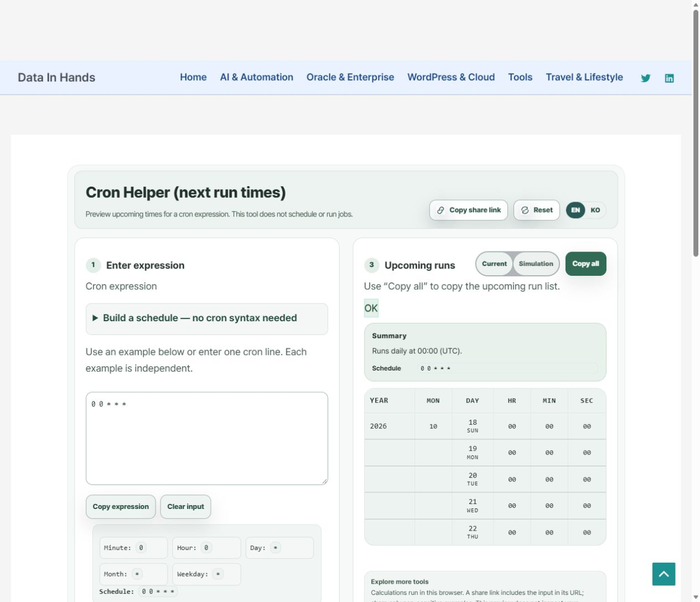Click the Hour field value 0
700x602 pixels.
206,548
